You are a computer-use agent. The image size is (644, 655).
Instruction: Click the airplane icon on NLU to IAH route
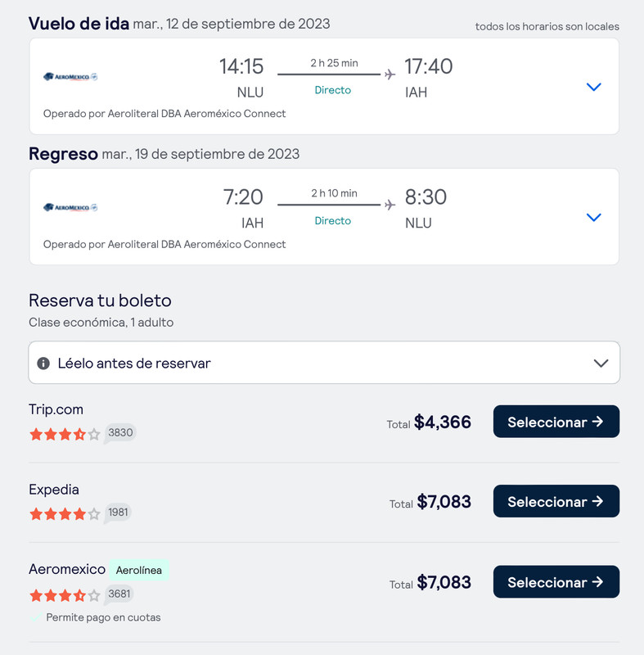tap(390, 75)
